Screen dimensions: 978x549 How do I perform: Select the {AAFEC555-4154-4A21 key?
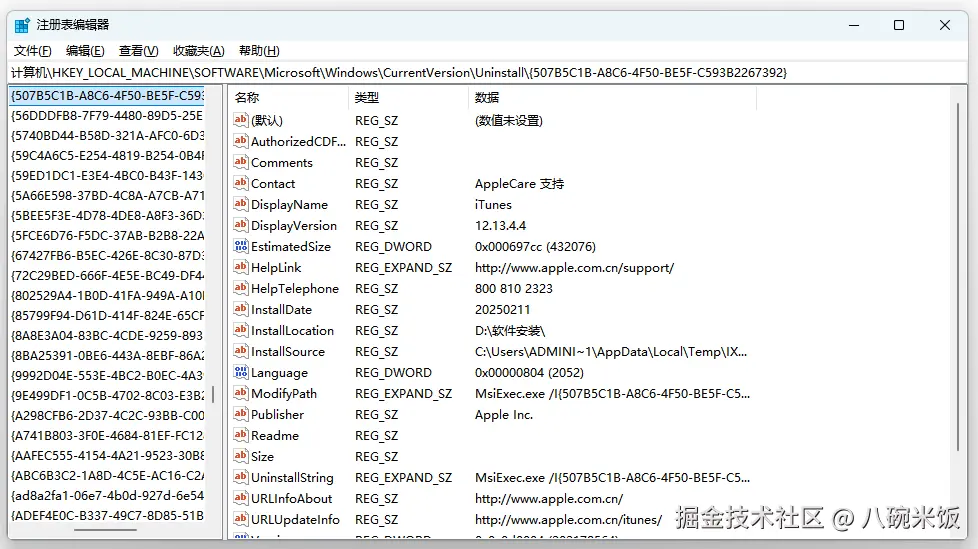[107, 455]
